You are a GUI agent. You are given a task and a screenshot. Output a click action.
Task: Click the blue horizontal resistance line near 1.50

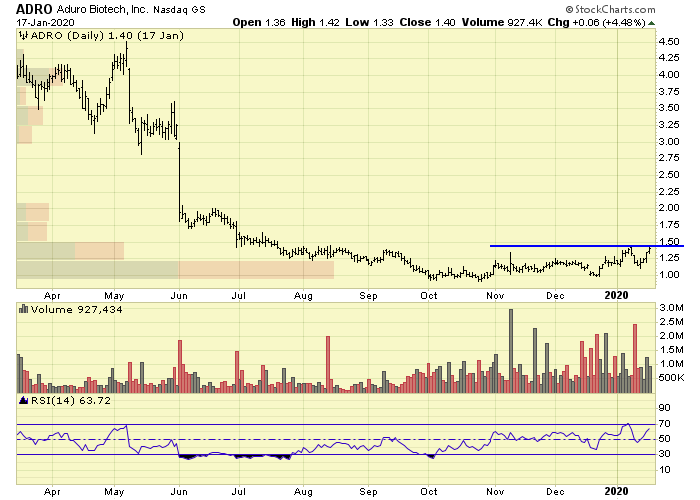[587, 246]
